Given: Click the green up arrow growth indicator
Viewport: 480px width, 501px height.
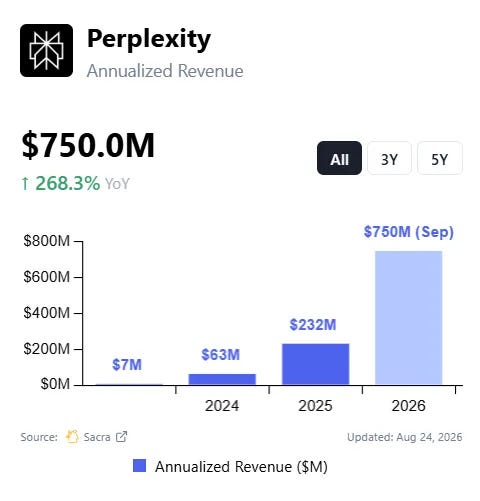Looking at the screenshot, I should (x=25, y=184).
